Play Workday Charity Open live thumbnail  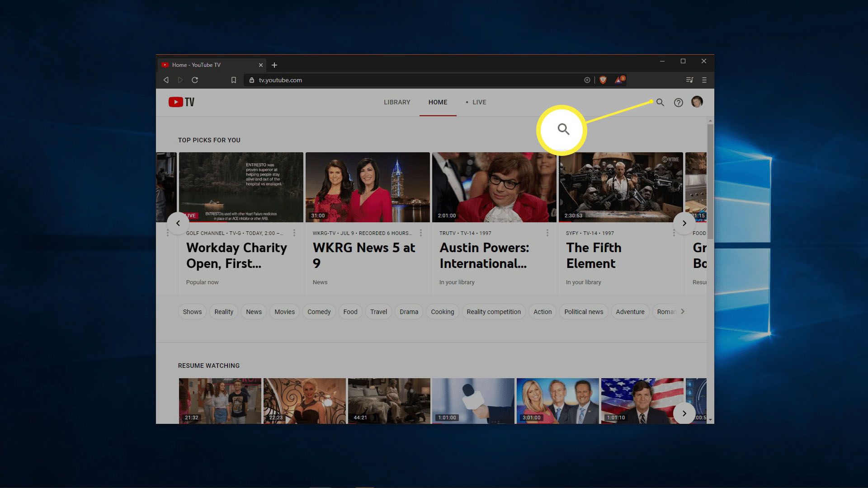click(241, 187)
